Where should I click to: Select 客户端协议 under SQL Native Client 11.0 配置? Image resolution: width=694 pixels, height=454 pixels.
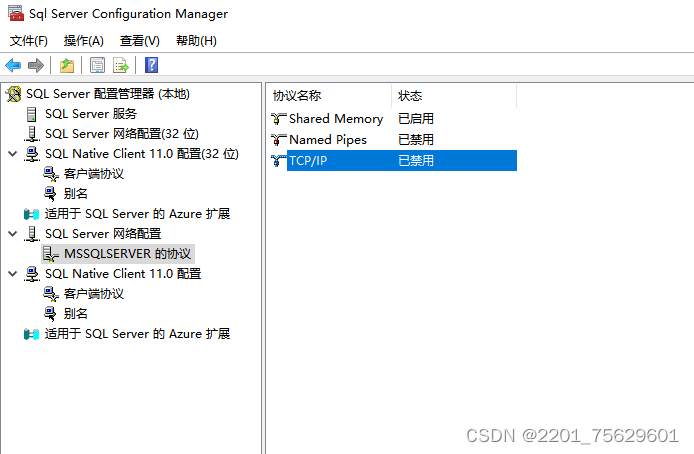[93, 294]
